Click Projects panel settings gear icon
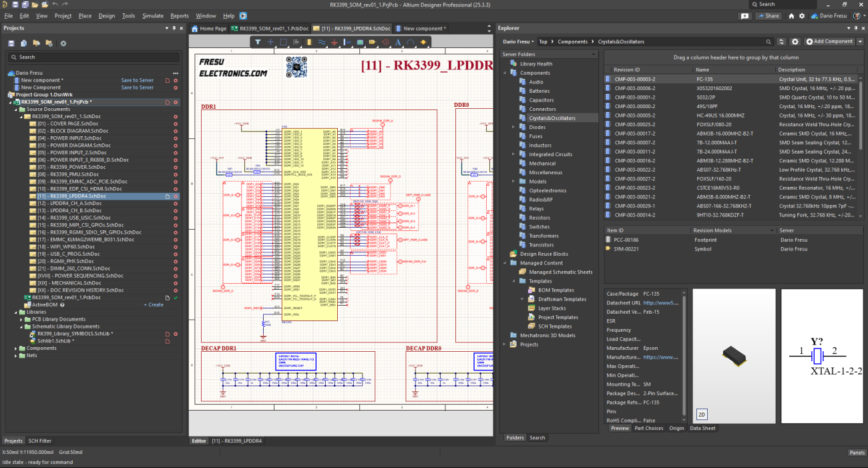The width and height of the screenshot is (868, 468). 63,43
